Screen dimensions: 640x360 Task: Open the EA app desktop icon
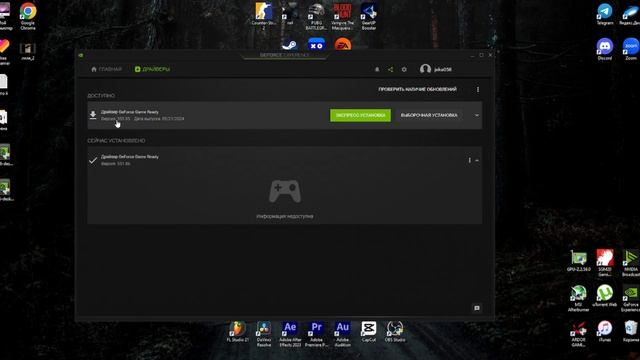pos(343,44)
